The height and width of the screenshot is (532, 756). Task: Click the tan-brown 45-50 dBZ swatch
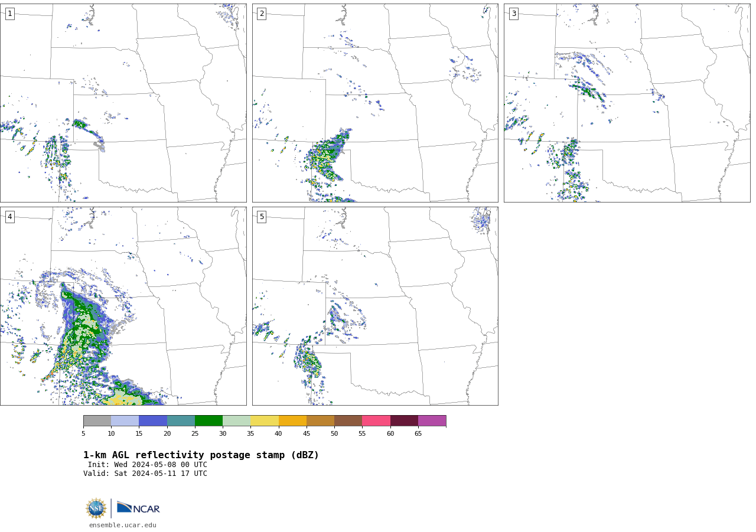320,420
